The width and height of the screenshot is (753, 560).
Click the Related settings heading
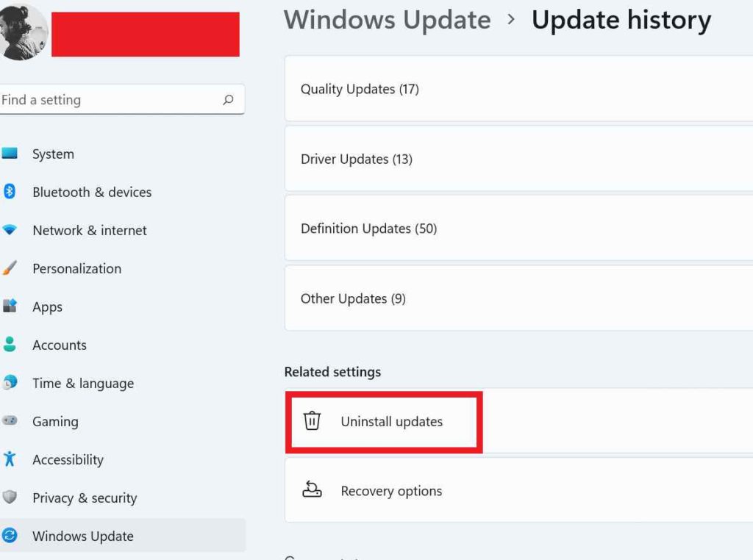coord(332,372)
